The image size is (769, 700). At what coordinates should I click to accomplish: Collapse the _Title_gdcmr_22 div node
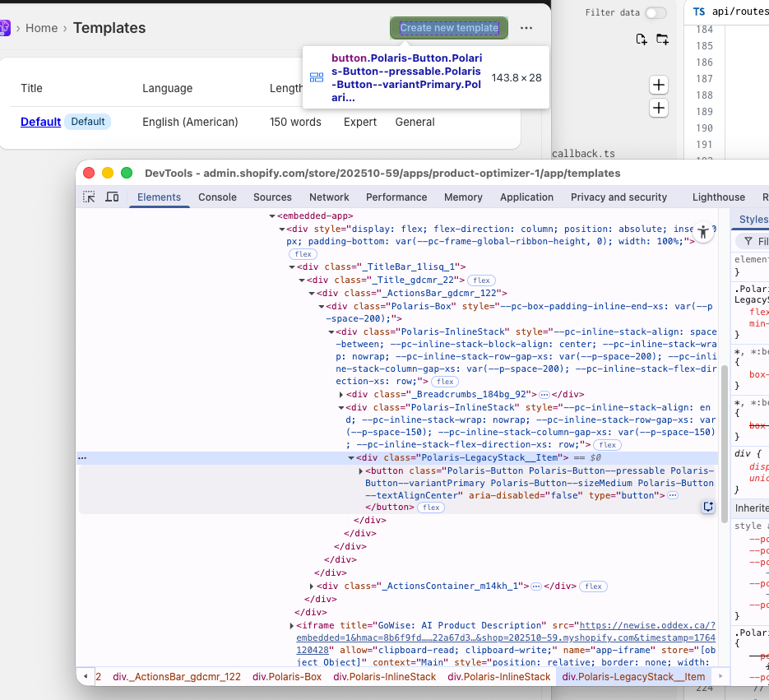pos(302,280)
